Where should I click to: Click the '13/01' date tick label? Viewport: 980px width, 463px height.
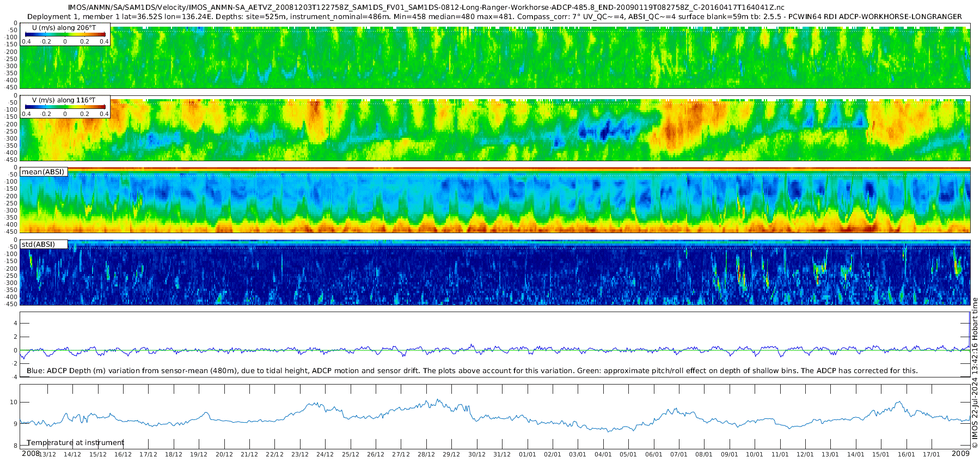831,455
